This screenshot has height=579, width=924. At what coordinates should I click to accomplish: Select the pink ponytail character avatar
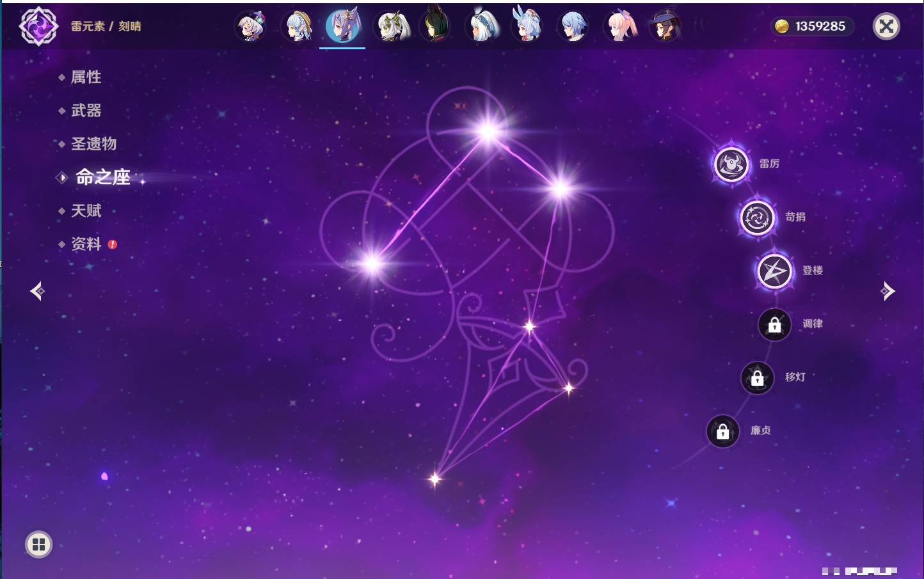point(619,26)
